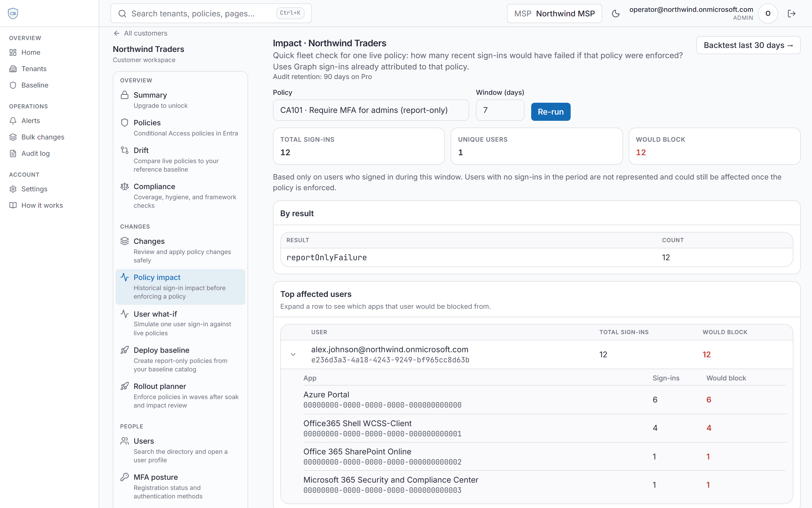Open the operator avatar circle
Screen dimensions: 812x508
point(768,14)
